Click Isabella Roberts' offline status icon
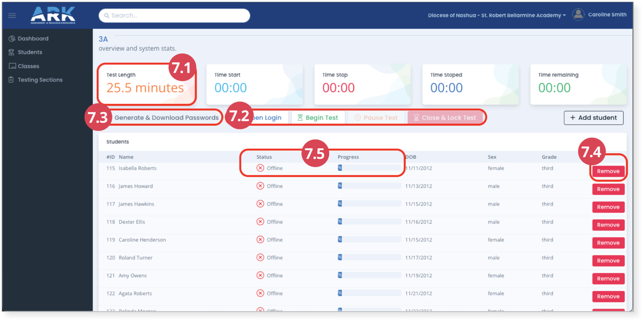Viewport: 644px width, 322px height. pos(260,168)
